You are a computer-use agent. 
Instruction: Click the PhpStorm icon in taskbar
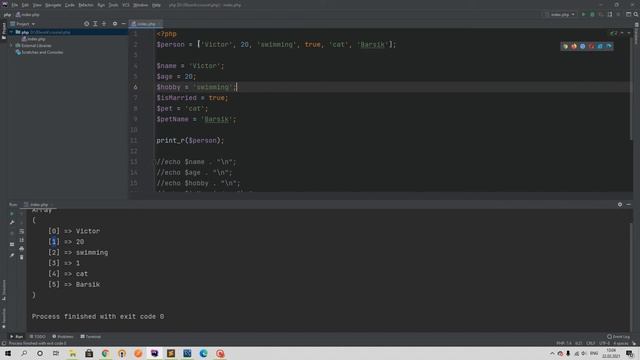[154, 353]
